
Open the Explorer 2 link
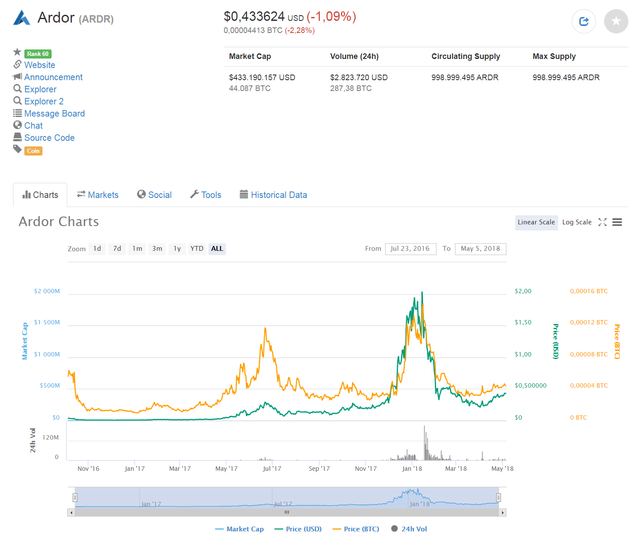point(44,102)
